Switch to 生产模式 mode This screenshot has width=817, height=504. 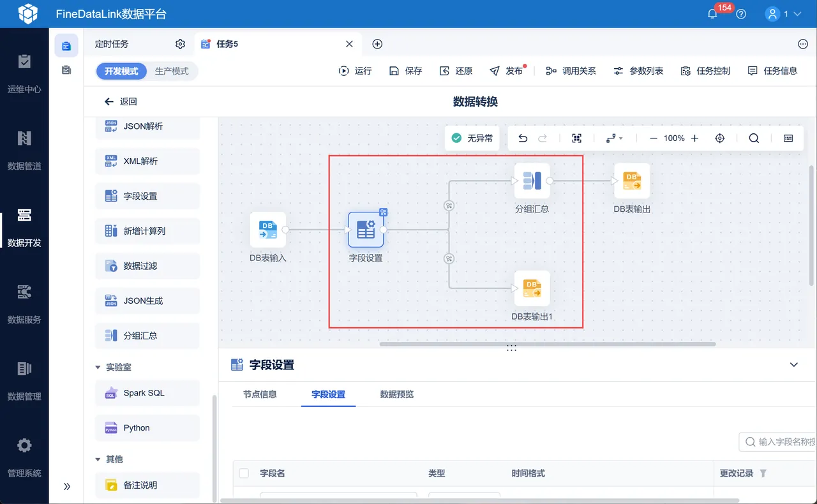point(172,71)
